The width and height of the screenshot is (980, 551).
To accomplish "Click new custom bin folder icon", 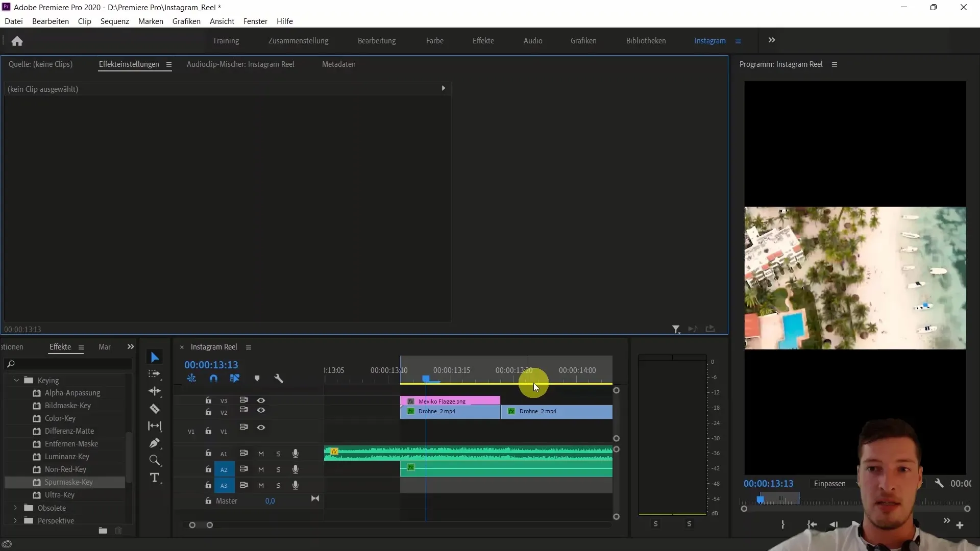I will click(x=103, y=531).
